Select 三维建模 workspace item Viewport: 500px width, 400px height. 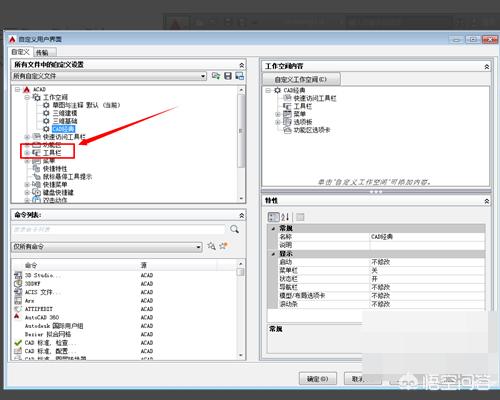coord(65,113)
